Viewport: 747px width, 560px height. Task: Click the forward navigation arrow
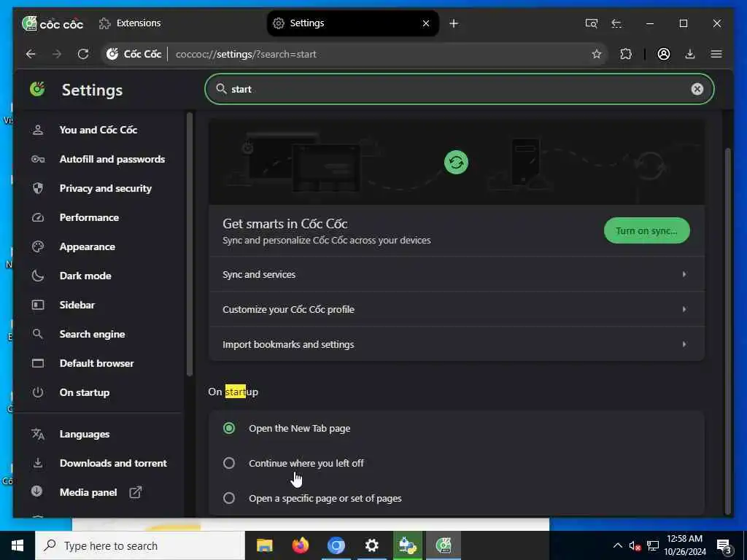tap(57, 54)
